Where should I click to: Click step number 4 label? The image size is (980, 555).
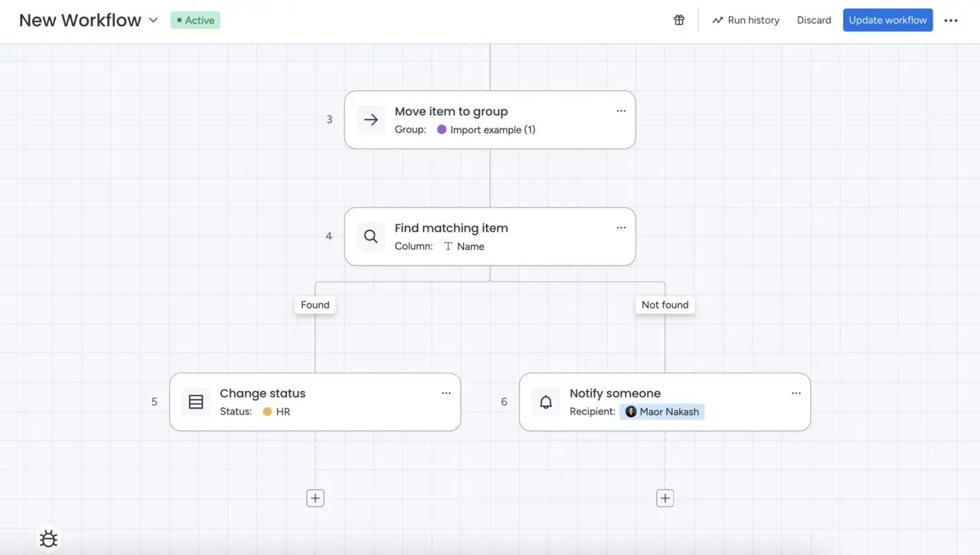point(329,236)
